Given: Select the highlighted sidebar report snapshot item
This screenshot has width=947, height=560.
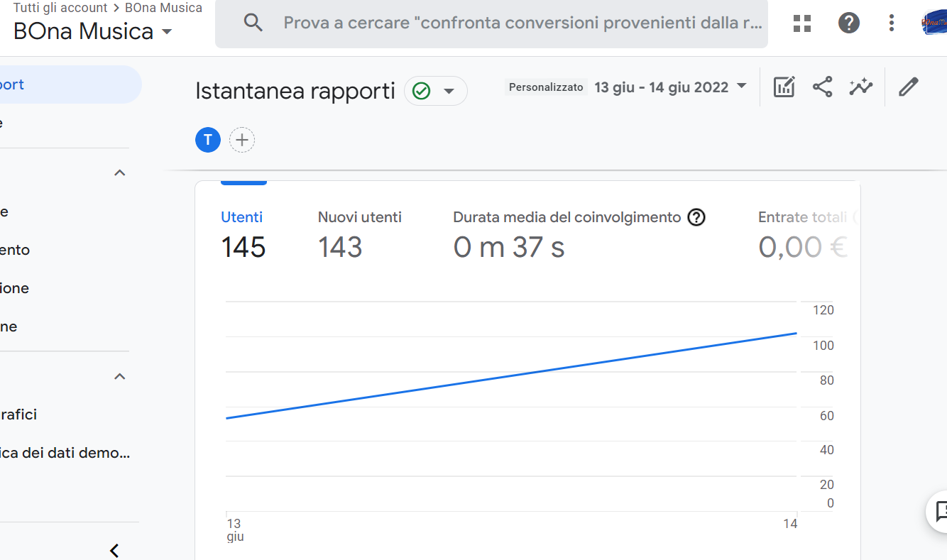Looking at the screenshot, I should [70, 84].
